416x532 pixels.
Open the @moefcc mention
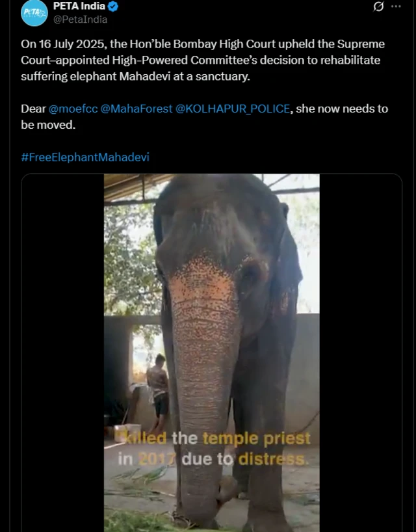pos(73,109)
